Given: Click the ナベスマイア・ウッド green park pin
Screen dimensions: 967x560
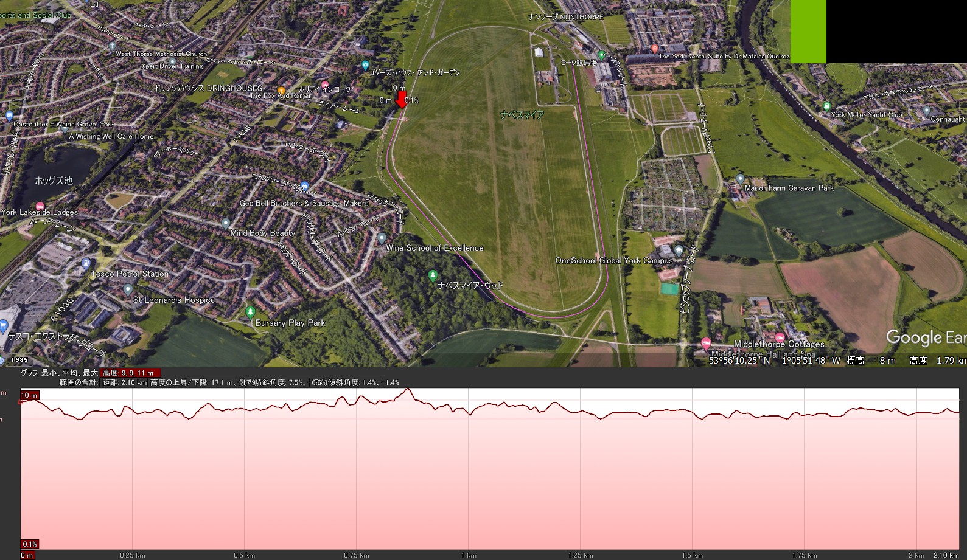Looking at the screenshot, I should click(433, 276).
